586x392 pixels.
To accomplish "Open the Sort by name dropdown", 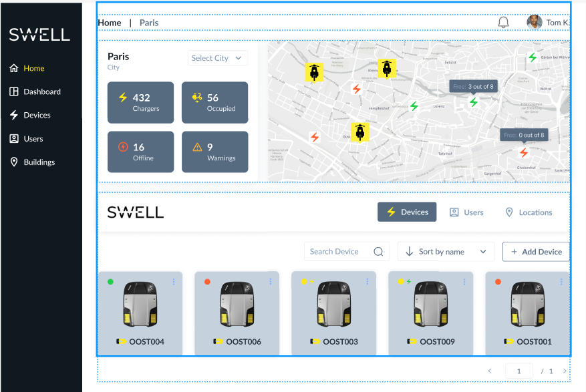I will tap(446, 252).
